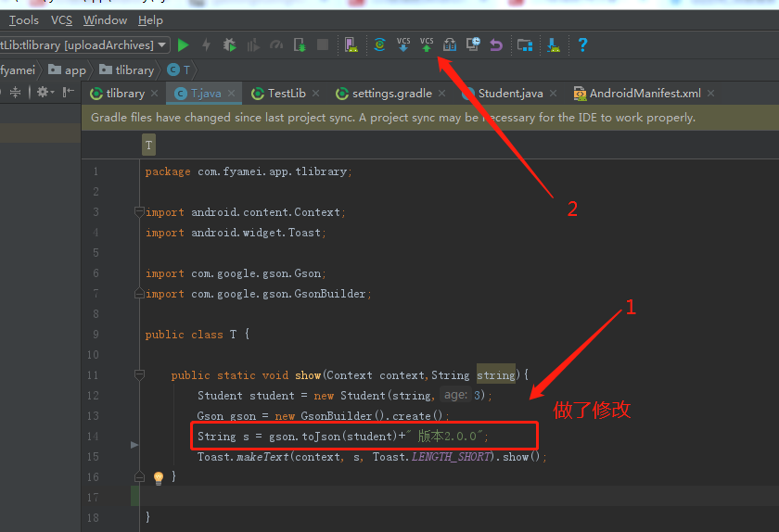
Task: Close the TestLib tab
Action: pos(315,94)
